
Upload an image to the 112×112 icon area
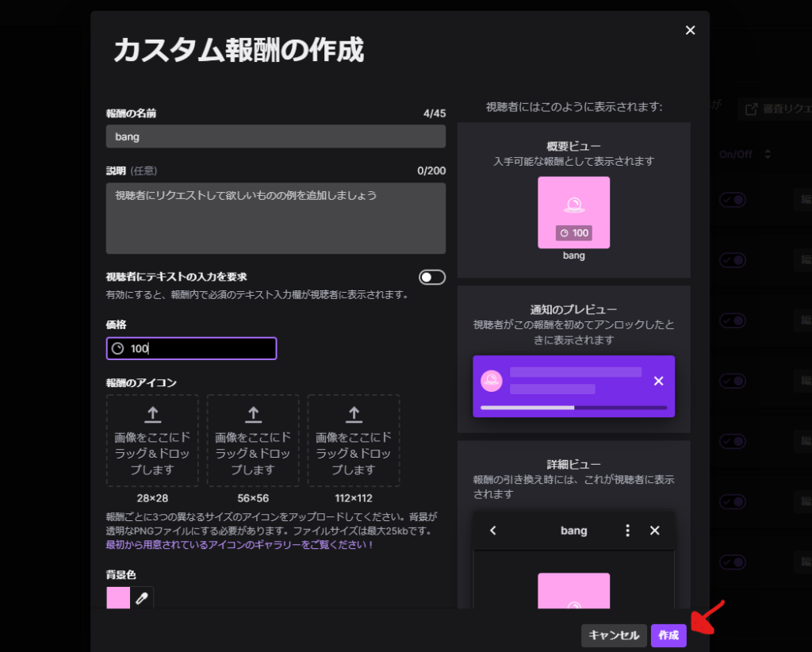click(x=354, y=440)
